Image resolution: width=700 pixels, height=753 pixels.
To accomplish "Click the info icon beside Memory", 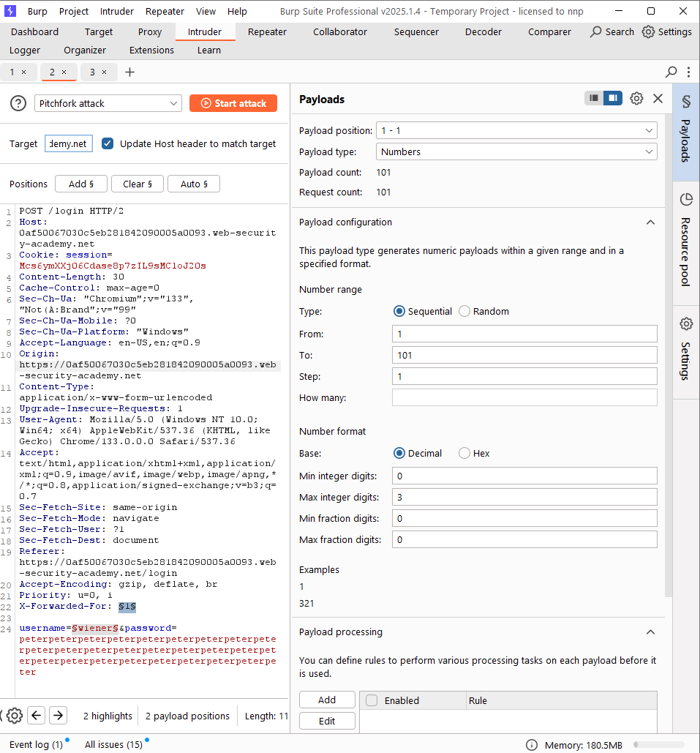I will pos(532,745).
